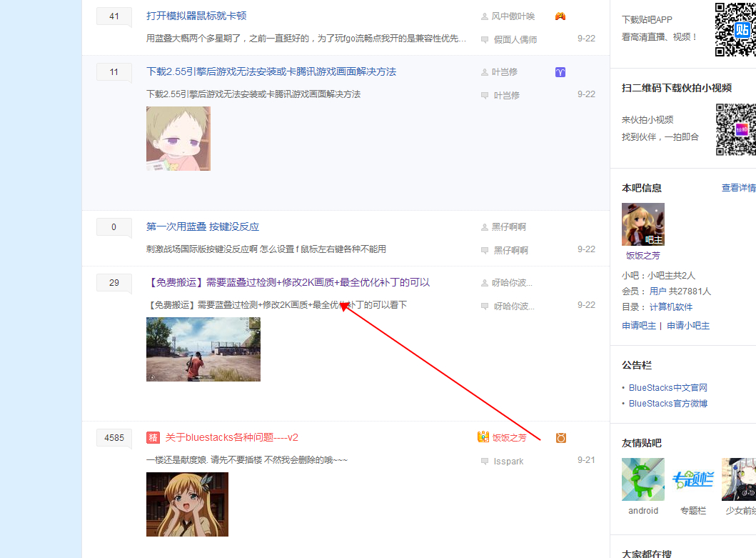This screenshot has height=558, width=756.
Task: Click the 专题栏 label text
Action: tap(693, 511)
